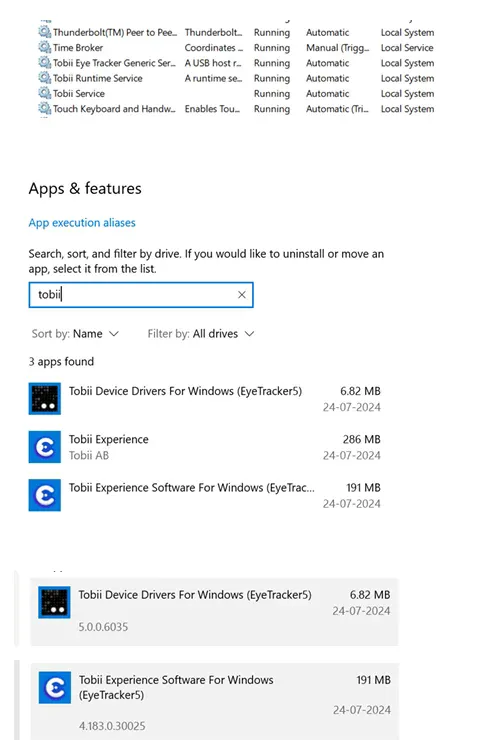Open the App execution aliases link
The image size is (482, 749).
point(82,223)
